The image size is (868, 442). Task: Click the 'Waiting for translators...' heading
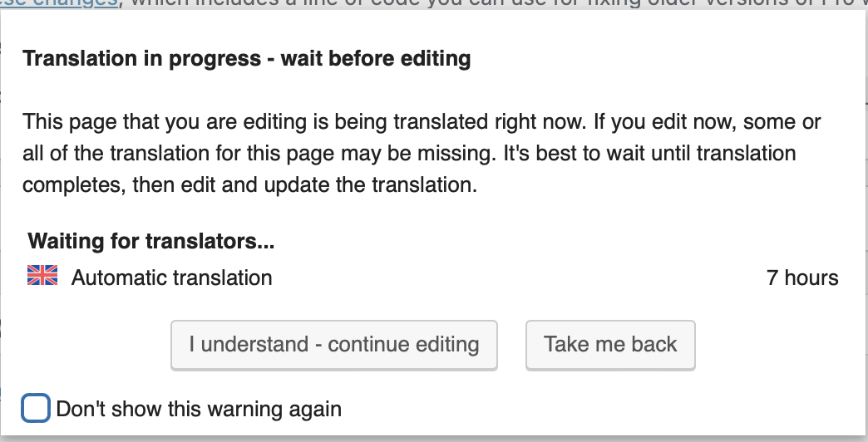click(151, 241)
